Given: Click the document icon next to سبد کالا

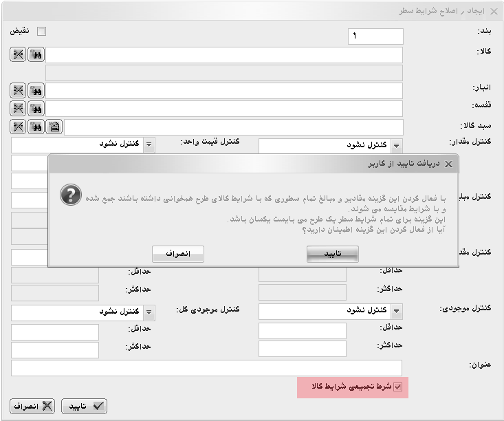Looking at the screenshot, I should click(55, 127).
